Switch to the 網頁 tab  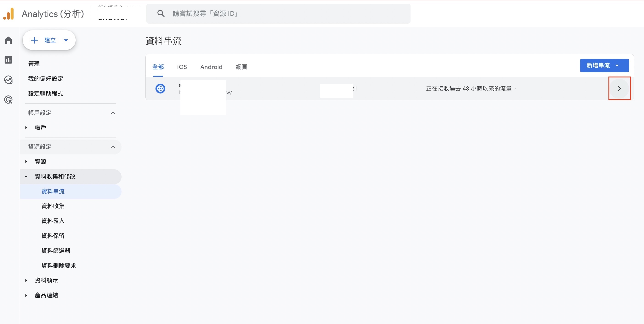241,67
